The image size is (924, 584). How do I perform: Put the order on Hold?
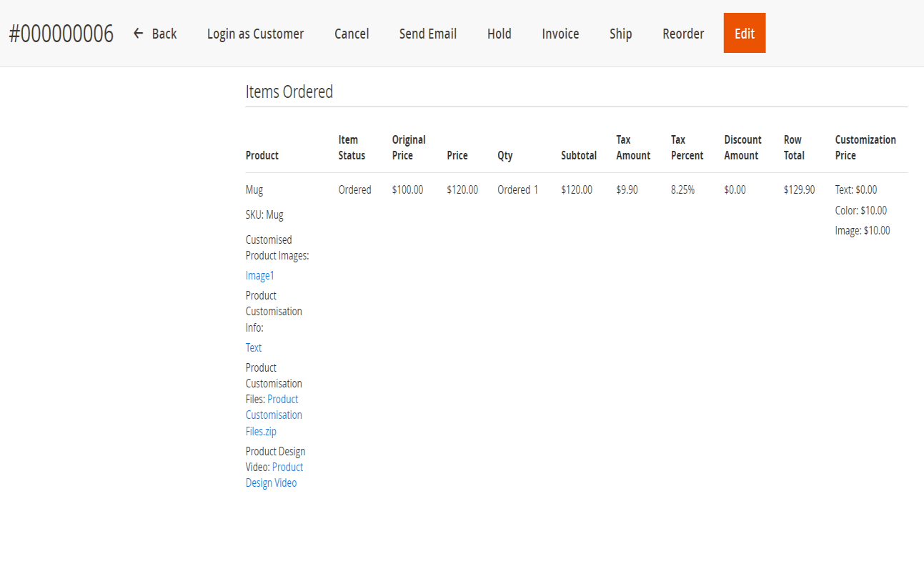coord(499,34)
